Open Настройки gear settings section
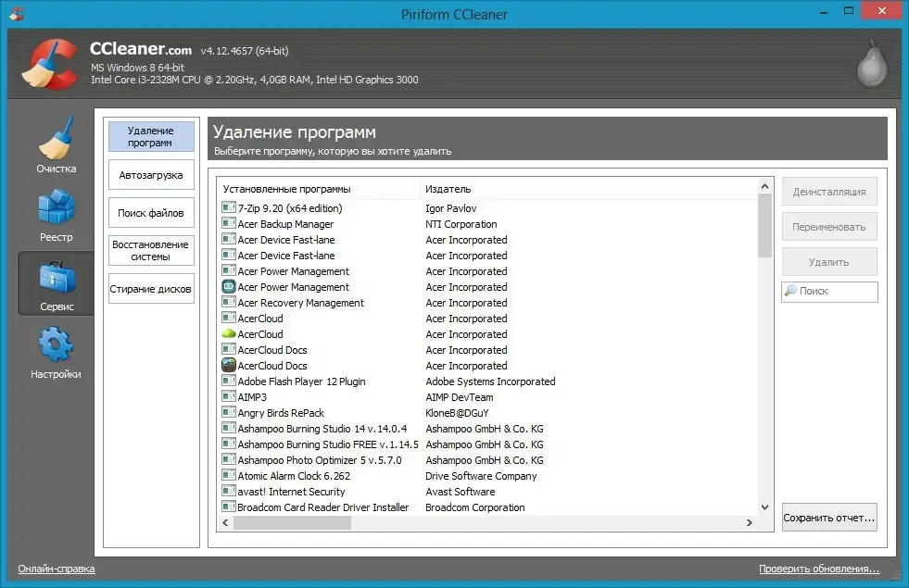This screenshot has width=909, height=588. (x=56, y=352)
